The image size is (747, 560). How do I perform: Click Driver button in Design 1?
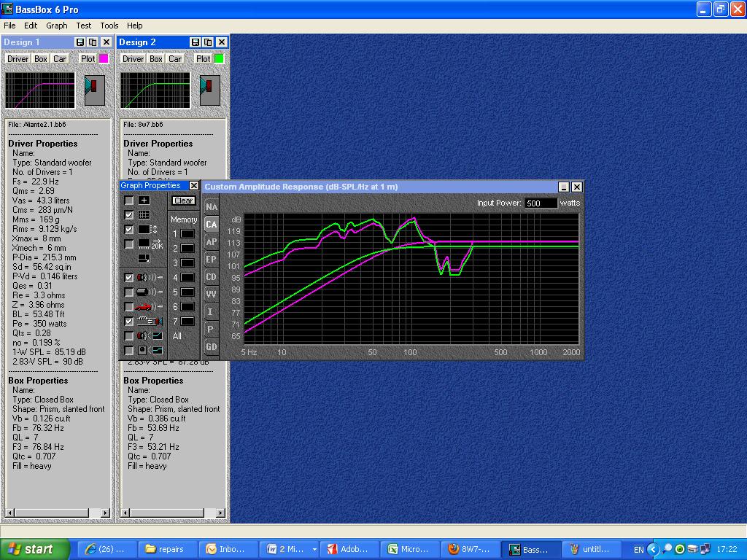pos(18,58)
